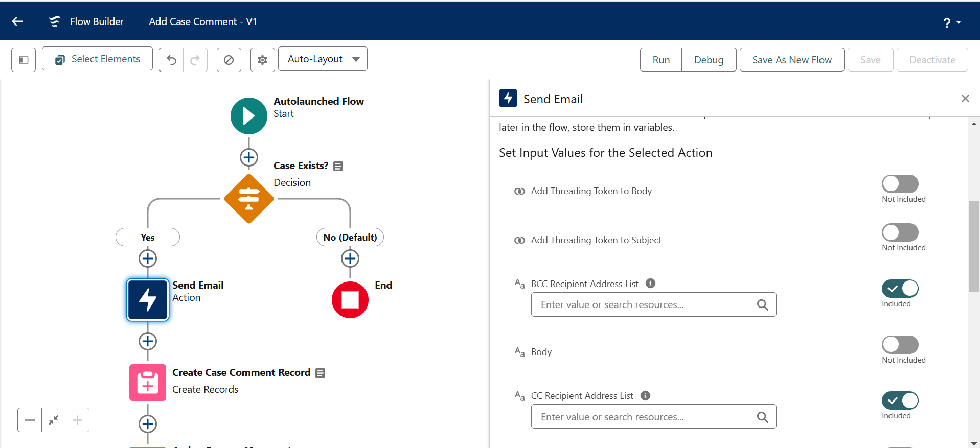980x448 pixels.
Task: Show info for BCC Recipient Address List
Action: pos(650,283)
